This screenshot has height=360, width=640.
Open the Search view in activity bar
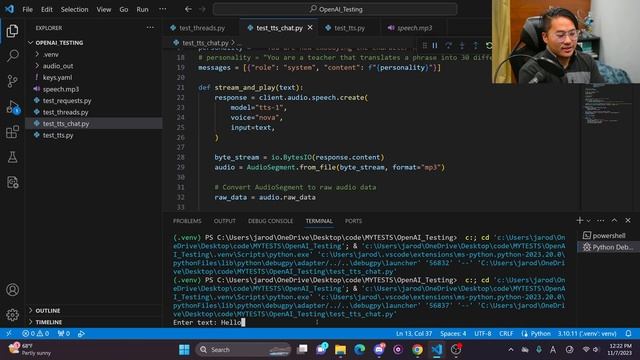tap(12, 56)
